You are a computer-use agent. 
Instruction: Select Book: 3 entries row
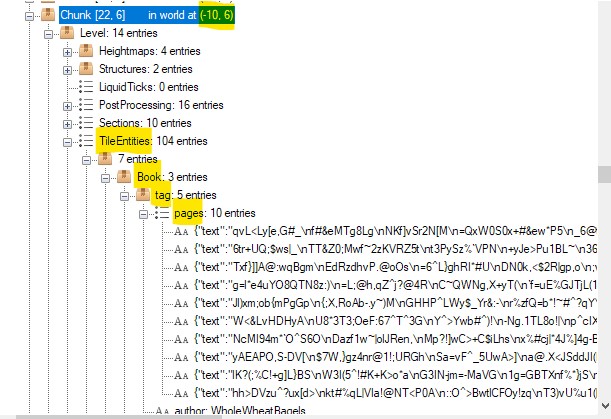(x=172, y=177)
